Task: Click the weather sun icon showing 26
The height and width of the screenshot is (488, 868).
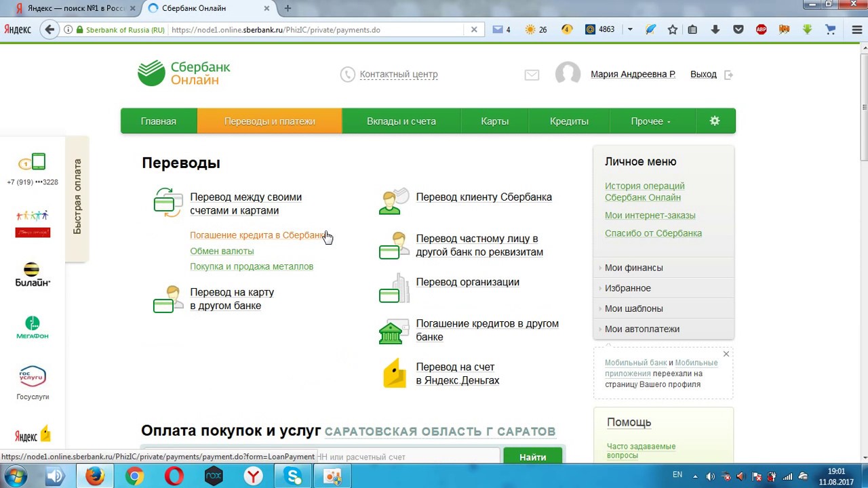Action: tap(536, 30)
